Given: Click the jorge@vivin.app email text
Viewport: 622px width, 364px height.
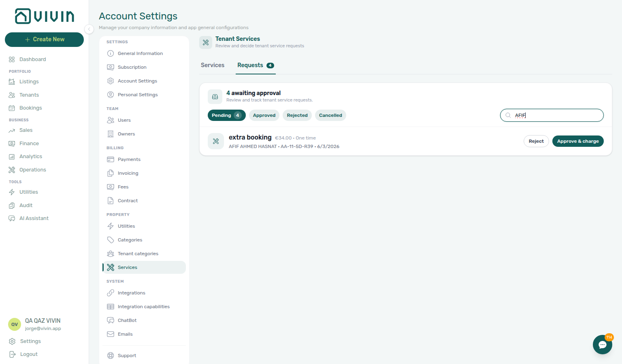Looking at the screenshot, I should [x=43, y=328].
